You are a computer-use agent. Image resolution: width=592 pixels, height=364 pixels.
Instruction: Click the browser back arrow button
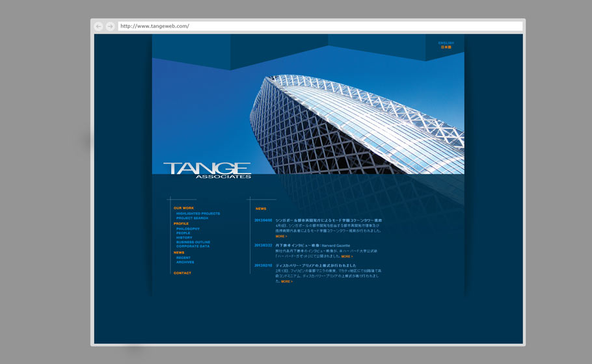98,27
